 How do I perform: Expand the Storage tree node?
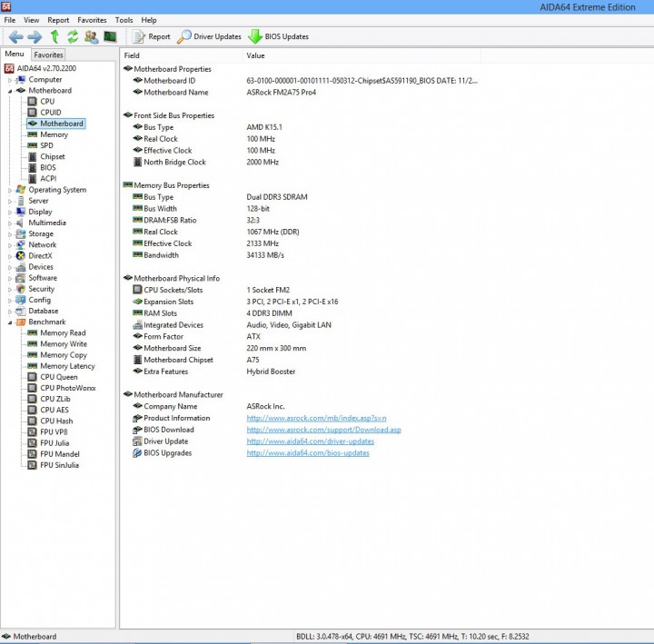10,234
